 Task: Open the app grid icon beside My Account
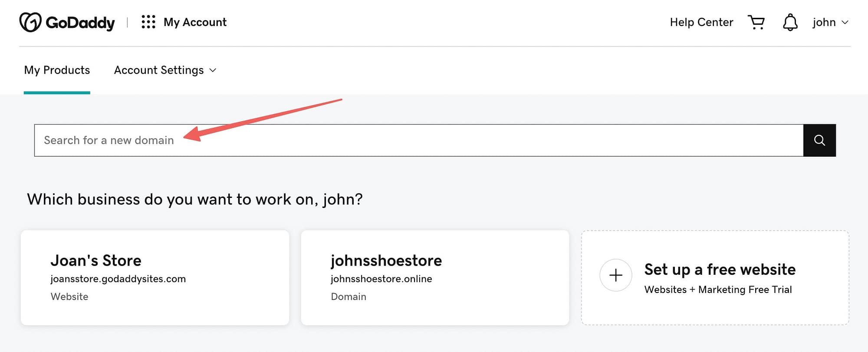tap(148, 22)
